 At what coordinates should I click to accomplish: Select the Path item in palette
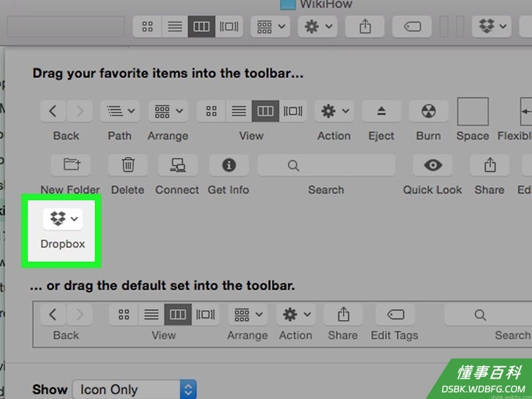(x=120, y=111)
